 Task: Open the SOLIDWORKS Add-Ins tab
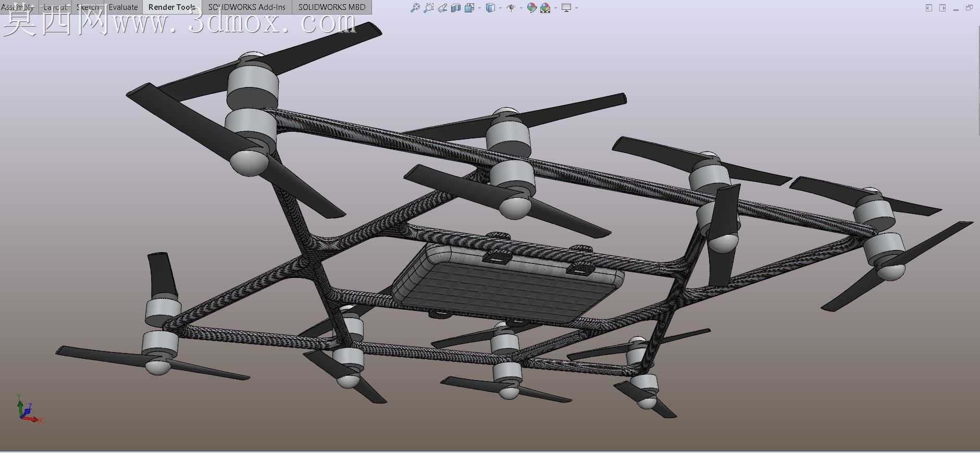tap(247, 7)
